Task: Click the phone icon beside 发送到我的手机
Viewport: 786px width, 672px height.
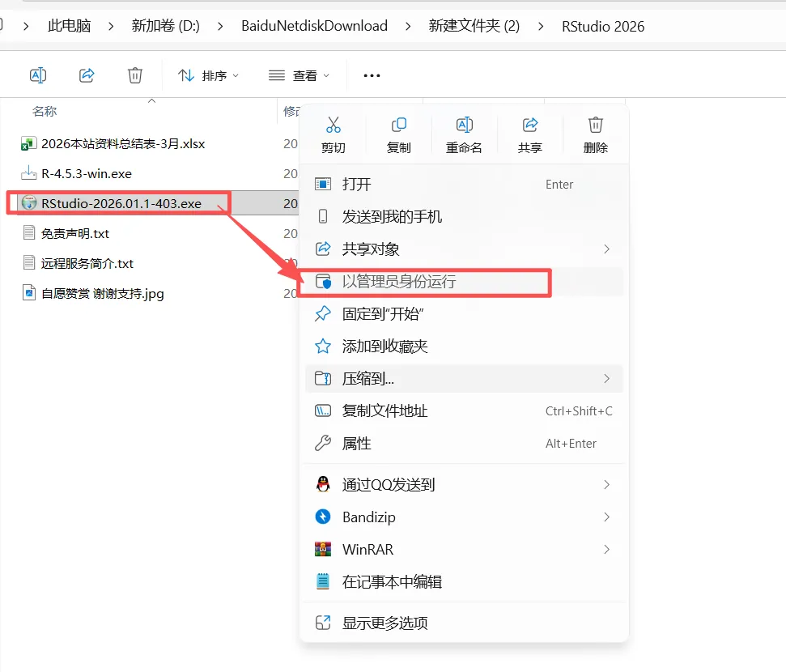Action: pyautogui.click(x=323, y=217)
